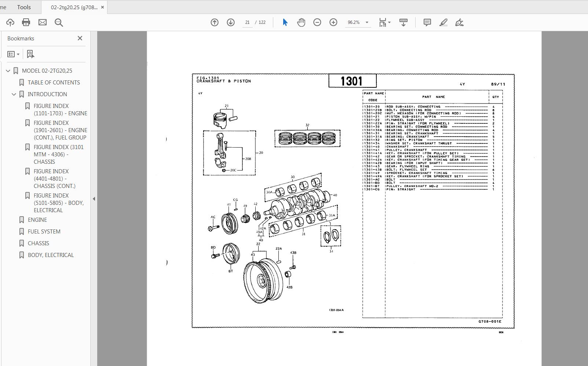588x366 pixels.
Task: Email the current PDF document
Action: pos(42,22)
